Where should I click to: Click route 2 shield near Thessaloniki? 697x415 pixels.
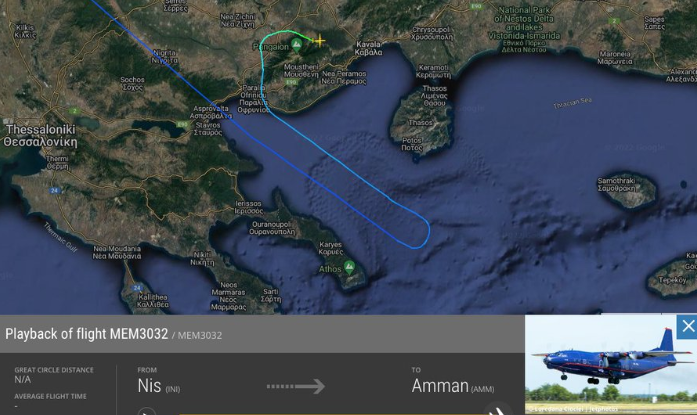[74, 111]
